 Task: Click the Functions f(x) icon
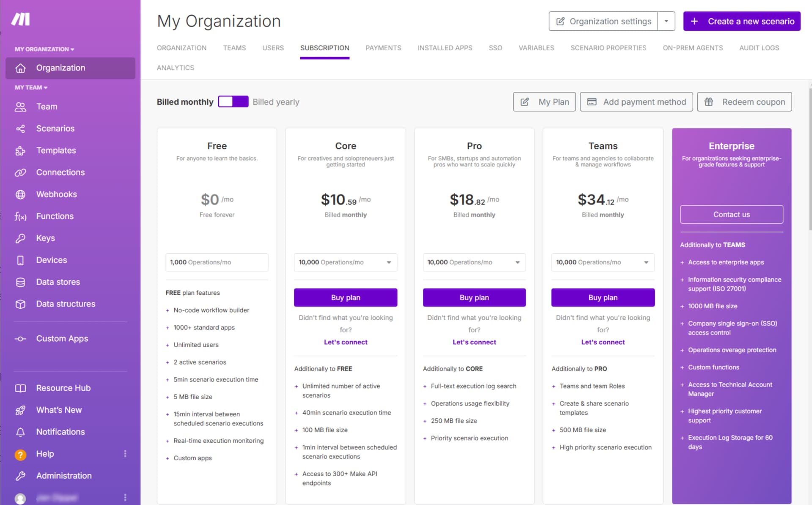click(x=20, y=217)
